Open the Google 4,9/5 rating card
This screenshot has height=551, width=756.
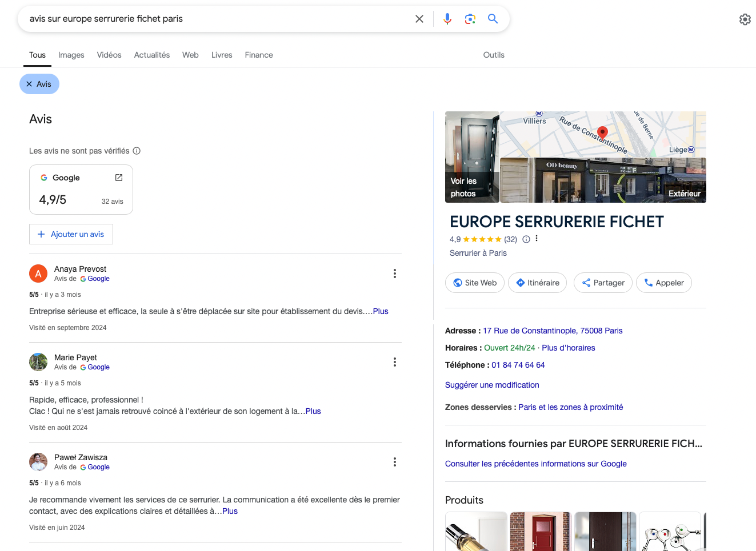tap(81, 190)
